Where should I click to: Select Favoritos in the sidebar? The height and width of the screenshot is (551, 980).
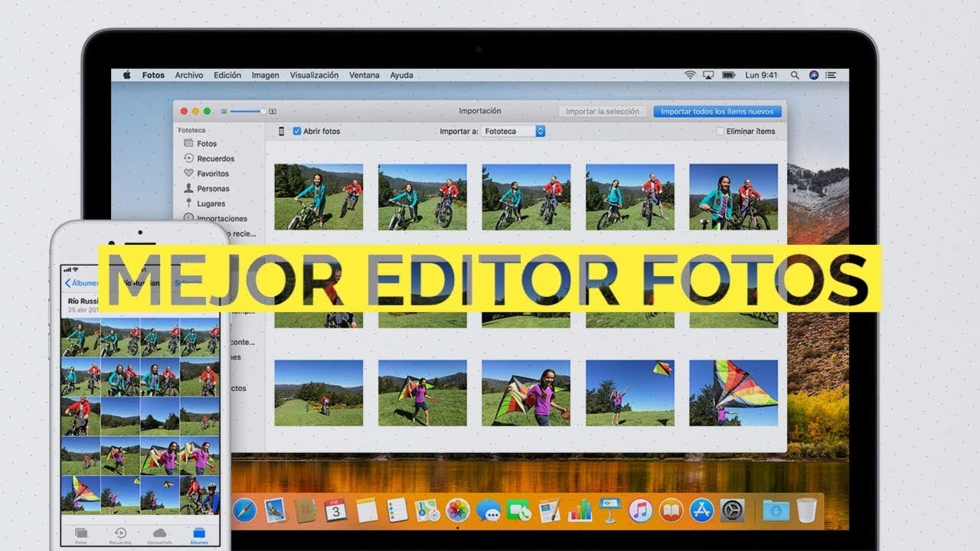click(206, 174)
